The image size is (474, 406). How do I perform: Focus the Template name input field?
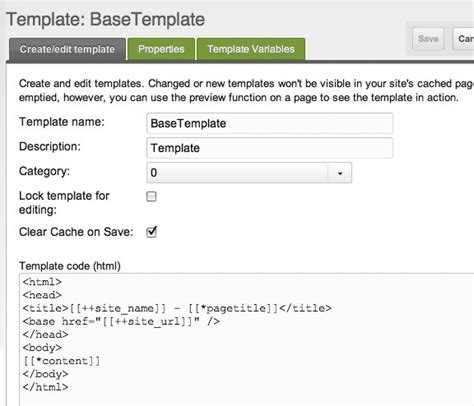click(x=269, y=123)
